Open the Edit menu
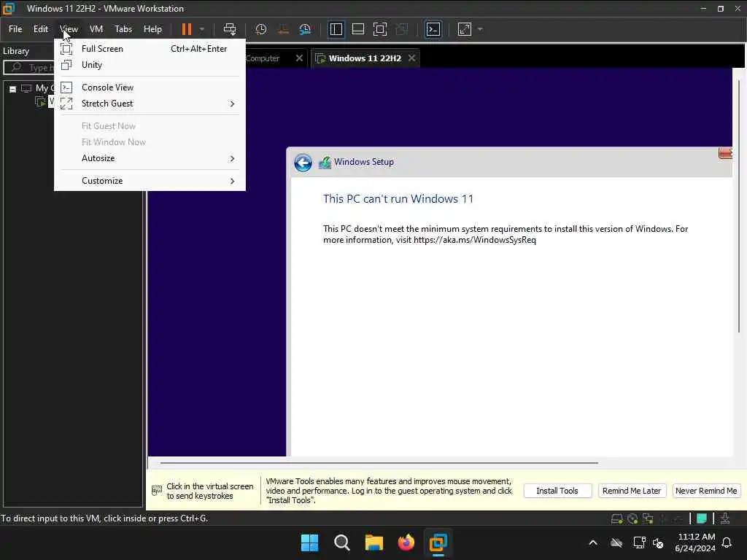The height and width of the screenshot is (560, 747). (x=41, y=29)
